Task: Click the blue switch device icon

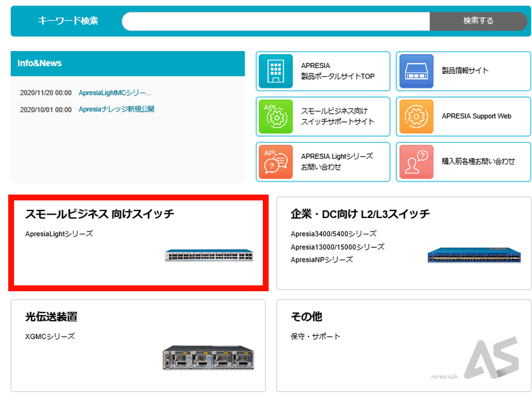Action: point(416,71)
